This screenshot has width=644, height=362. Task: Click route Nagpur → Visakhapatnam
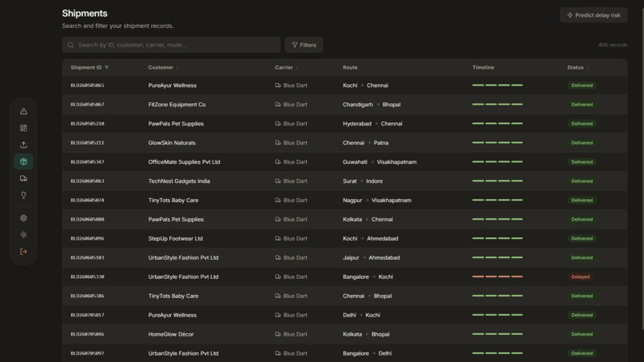377,200
